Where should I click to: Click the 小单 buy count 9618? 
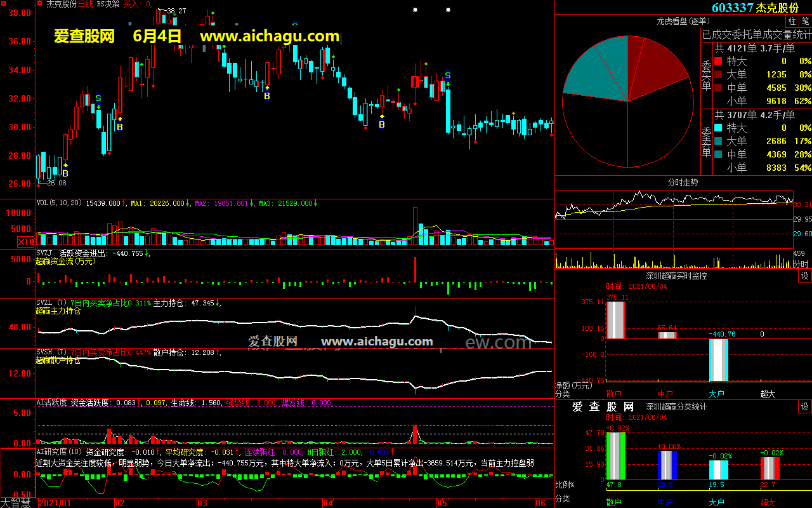click(776, 102)
